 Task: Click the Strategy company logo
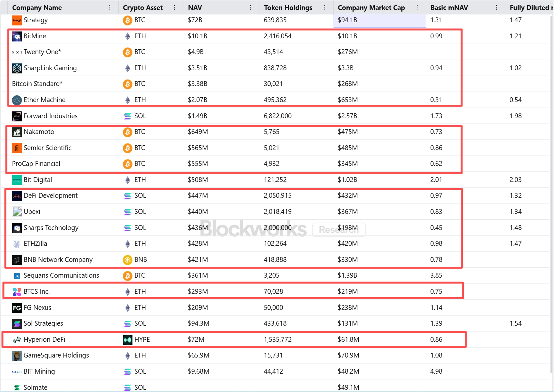[x=17, y=20]
